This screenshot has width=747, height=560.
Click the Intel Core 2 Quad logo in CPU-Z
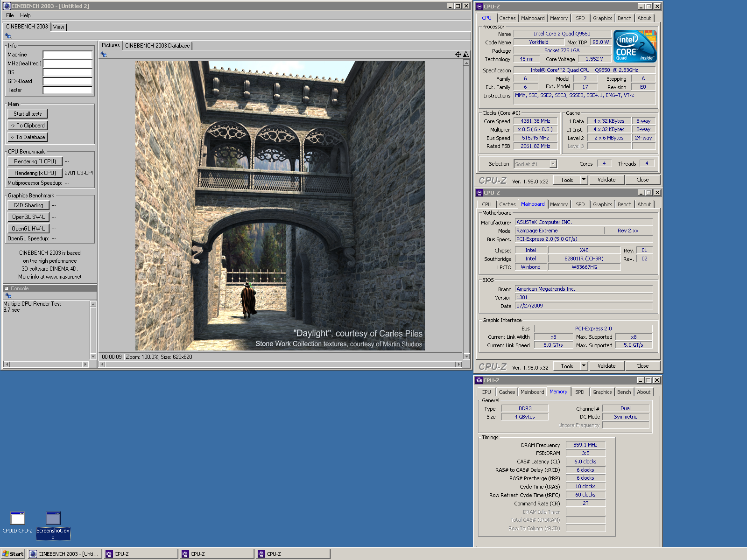coord(635,46)
